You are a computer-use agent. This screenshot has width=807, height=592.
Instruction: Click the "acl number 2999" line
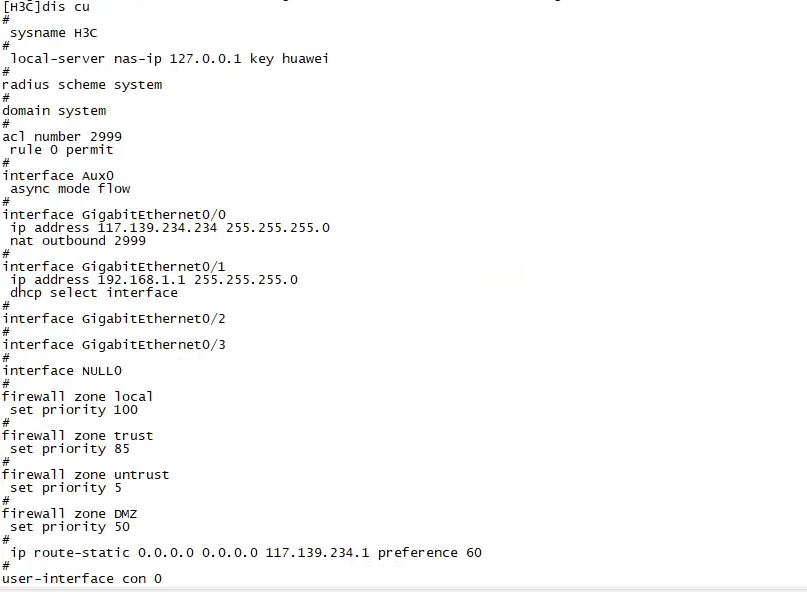[x=62, y=137]
